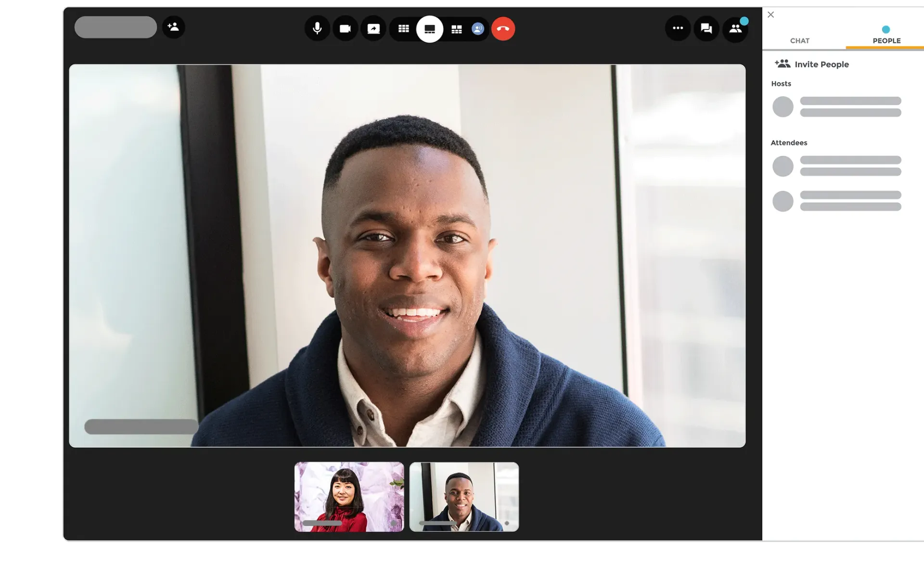Click the host avatar under Hosts
This screenshot has width=924, height=579.
click(x=783, y=106)
